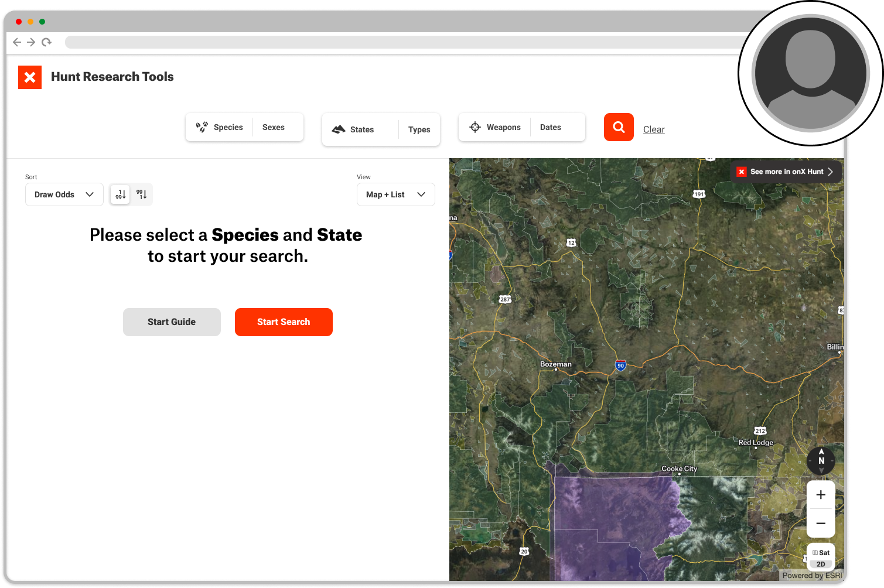This screenshot has height=588, width=884.
Task: Switch the map to 2D view
Action: point(820,563)
